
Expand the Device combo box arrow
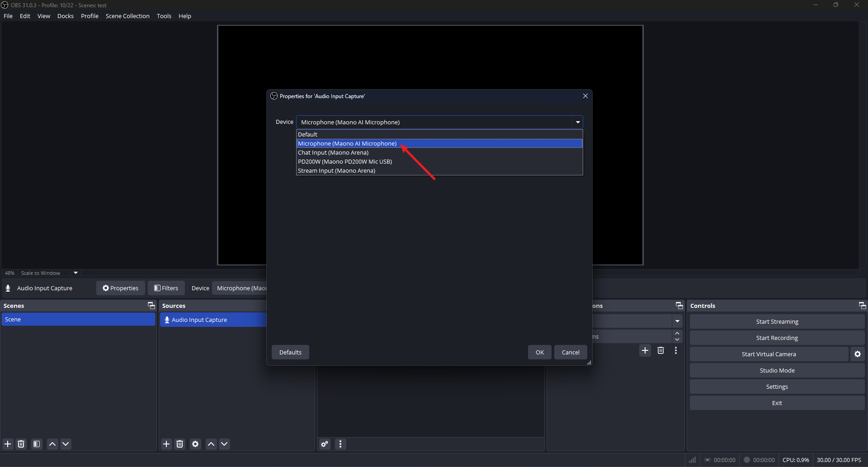pos(578,122)
